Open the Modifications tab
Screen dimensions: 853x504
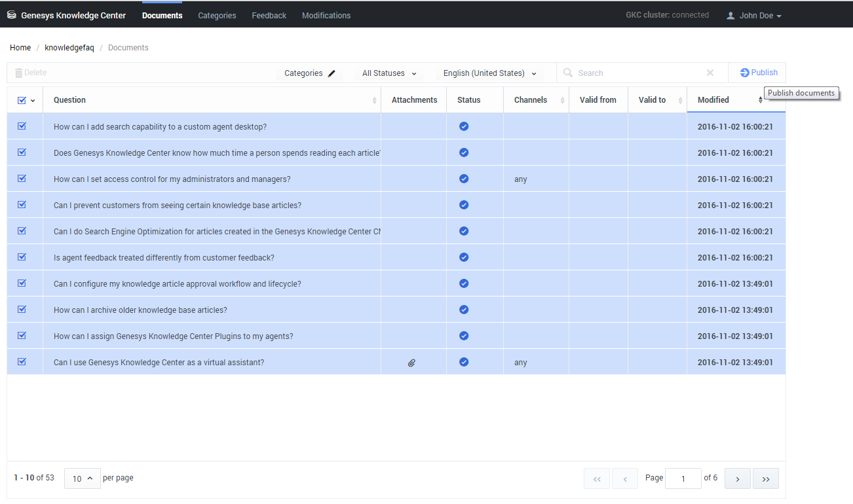point(326,15)
